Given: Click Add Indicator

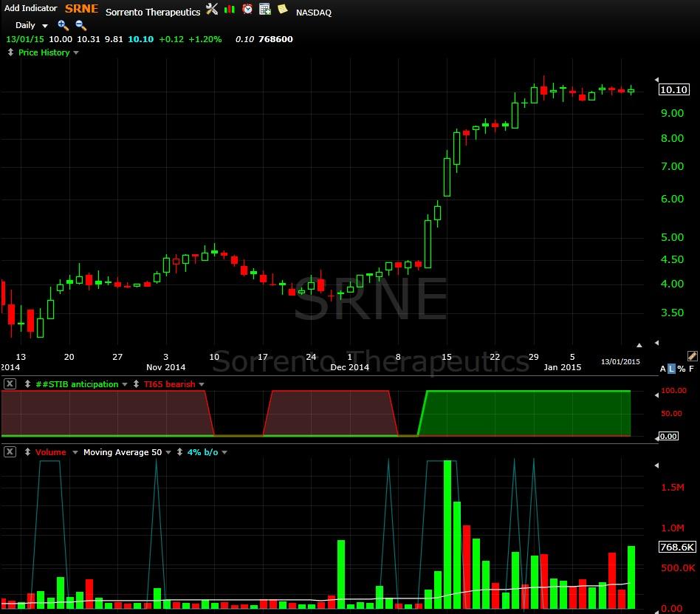Looking at the screenshot, I should coord(31,8).
